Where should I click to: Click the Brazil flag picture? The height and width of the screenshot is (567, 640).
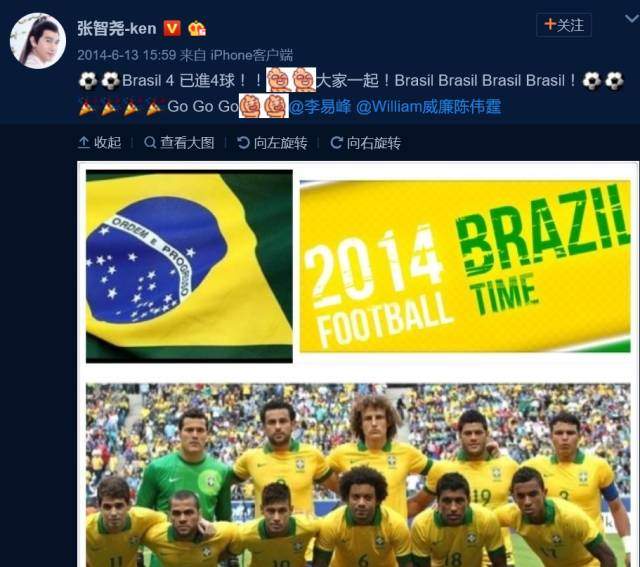tap(189, 266)
